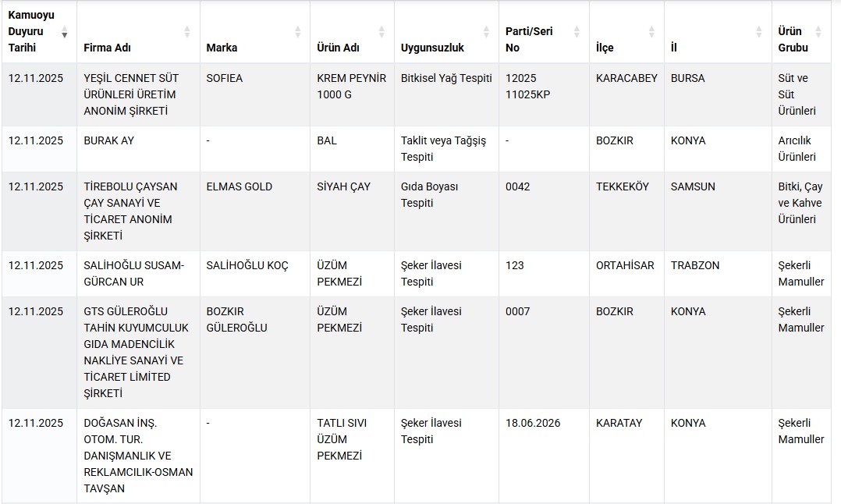Toggle the Marka column sort icon
This screenshot has width=841, height=504.
point(297,32)
